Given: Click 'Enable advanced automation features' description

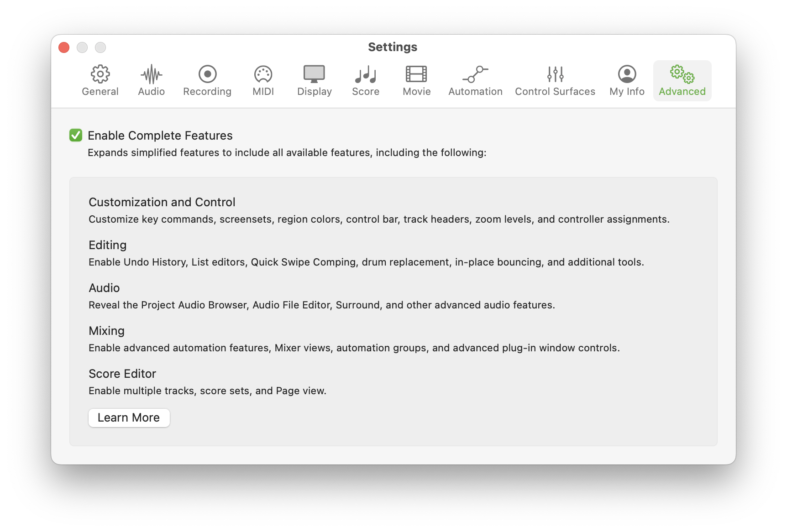Looking at the screenshot, I should (x=354, y=348).
